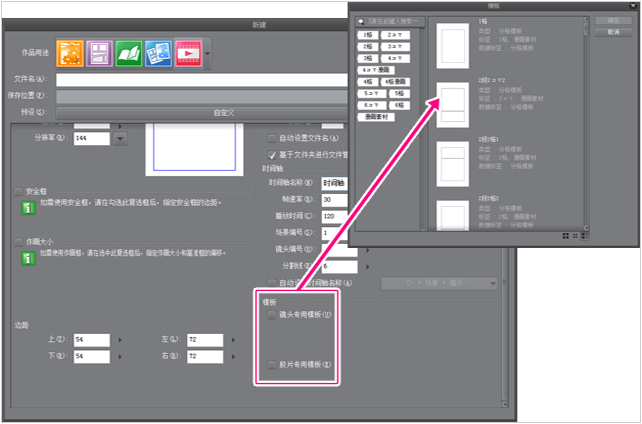Edit the 帧速率 value 30

click(335, 200)
